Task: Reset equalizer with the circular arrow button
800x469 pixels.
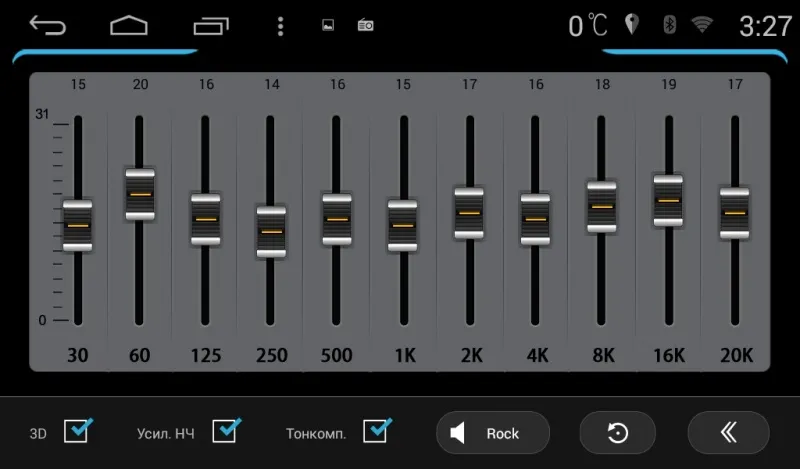Action: [x=618, y=433]
